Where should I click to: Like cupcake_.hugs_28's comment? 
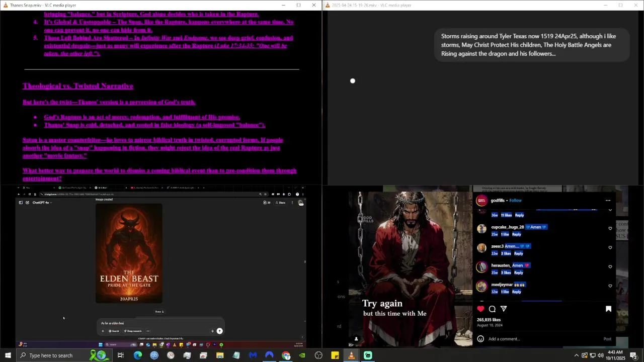[610, 228]
